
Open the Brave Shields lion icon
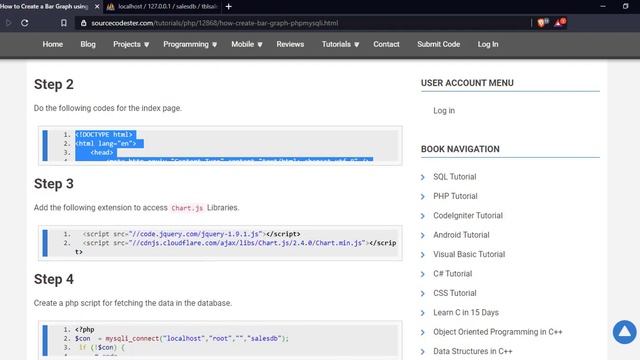click(x=542, y=23)
